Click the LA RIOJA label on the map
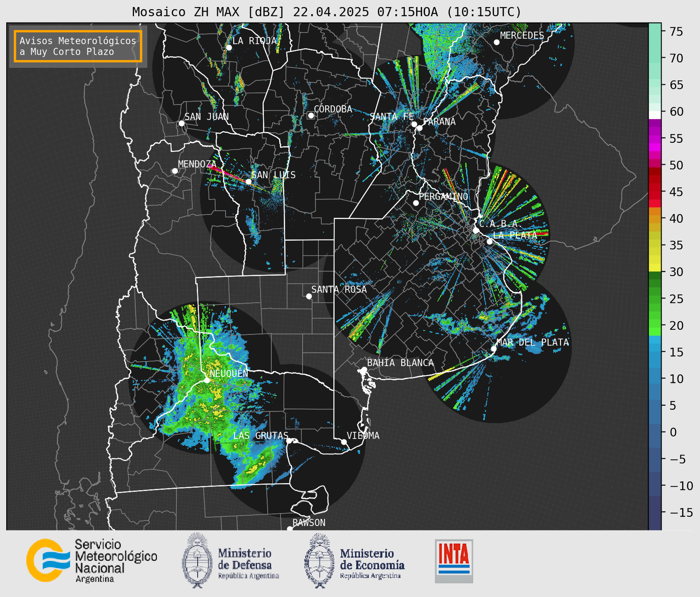The width and height of the screenshot is (700, 597). 254,41
